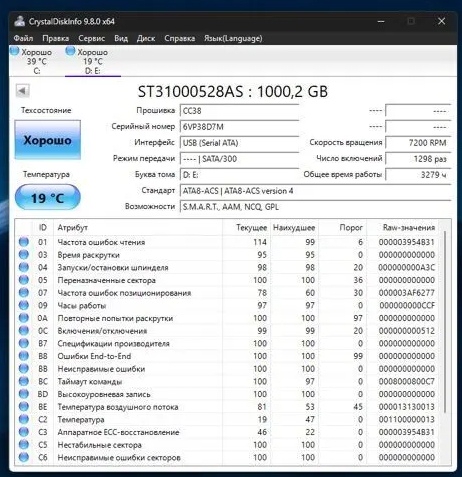462x477 pixels.
Task: Click status icon of attribute 01 row
Action: pos(24,242)
